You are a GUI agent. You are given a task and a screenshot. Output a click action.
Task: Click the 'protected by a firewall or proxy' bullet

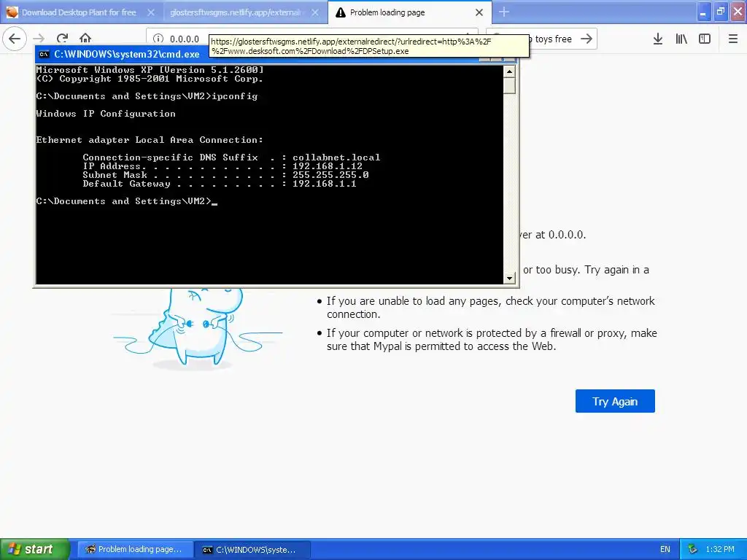click(x=492, y=340)
